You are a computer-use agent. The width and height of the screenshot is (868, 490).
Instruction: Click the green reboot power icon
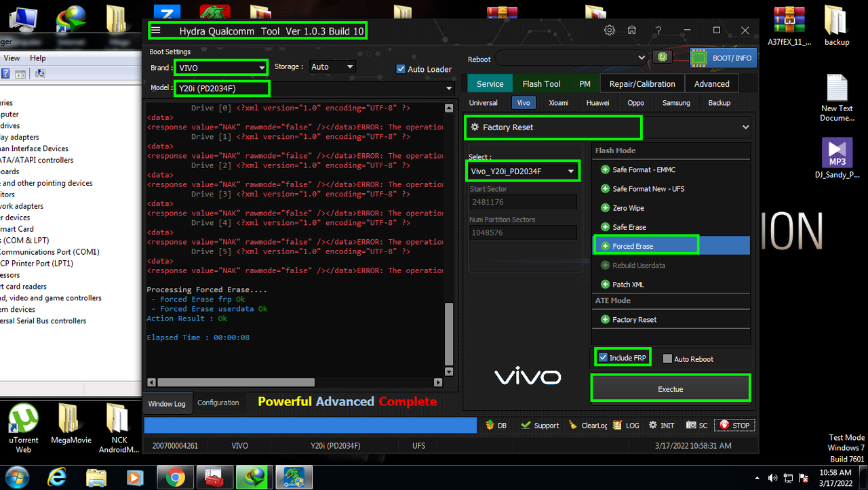662,58
